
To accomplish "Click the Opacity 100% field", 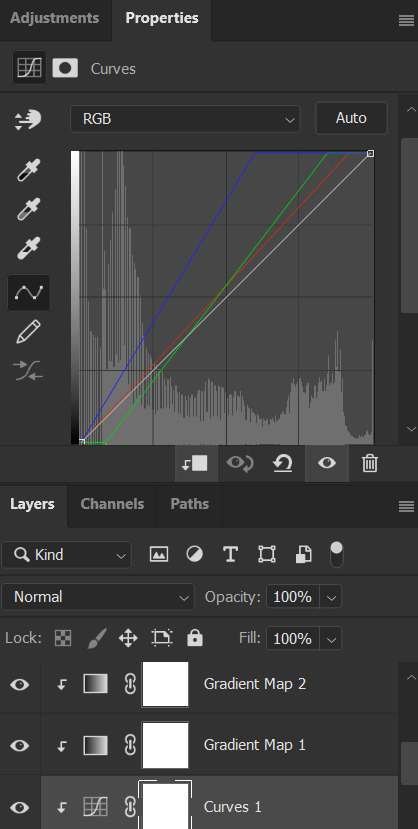I will click(293, 597).
